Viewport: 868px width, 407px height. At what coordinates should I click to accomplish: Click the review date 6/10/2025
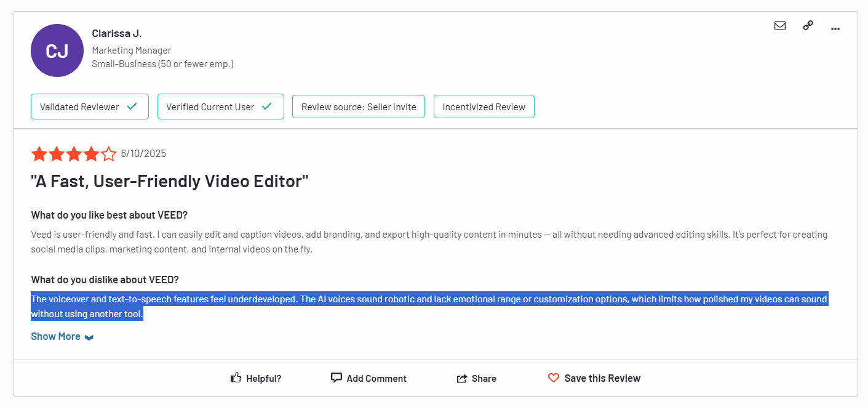click(143, 154)
